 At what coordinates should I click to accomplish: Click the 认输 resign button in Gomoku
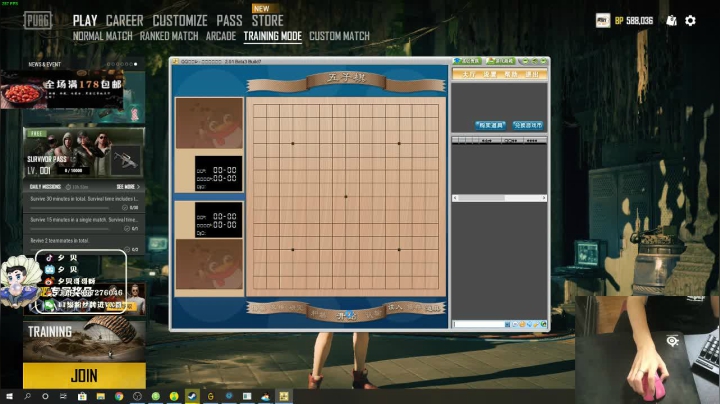pos(374,314)
